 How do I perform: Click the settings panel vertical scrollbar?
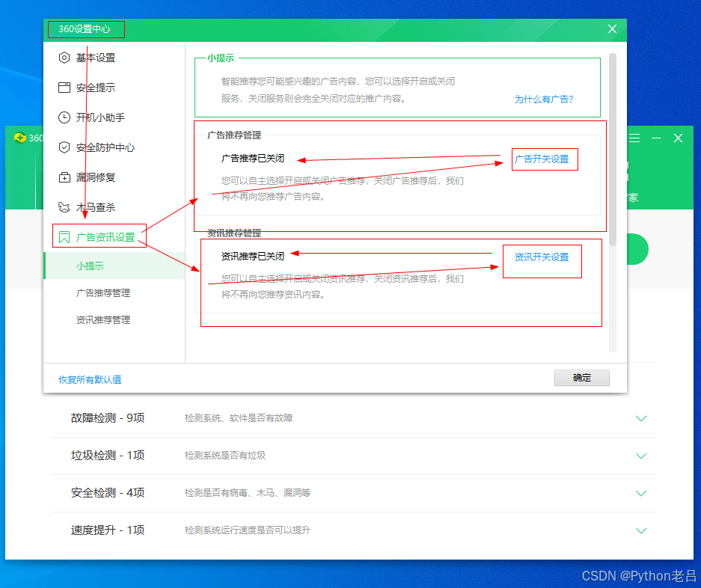[x=613, y=149]
